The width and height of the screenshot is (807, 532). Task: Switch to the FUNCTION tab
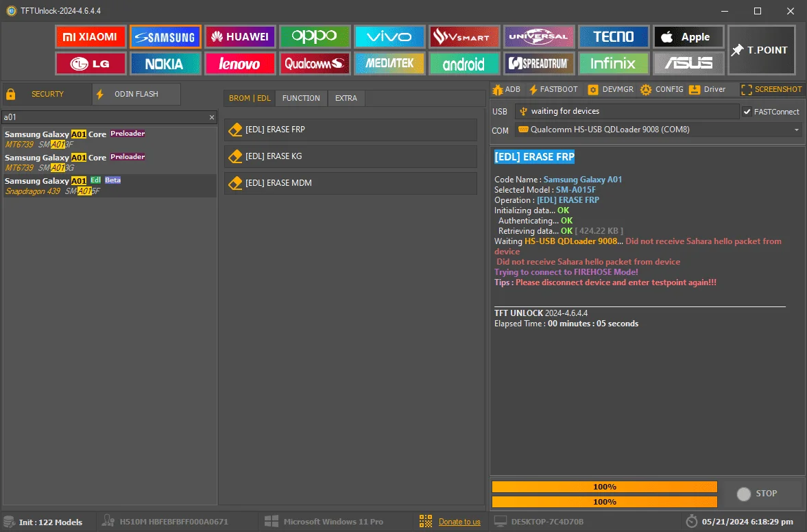pos(301,98)
